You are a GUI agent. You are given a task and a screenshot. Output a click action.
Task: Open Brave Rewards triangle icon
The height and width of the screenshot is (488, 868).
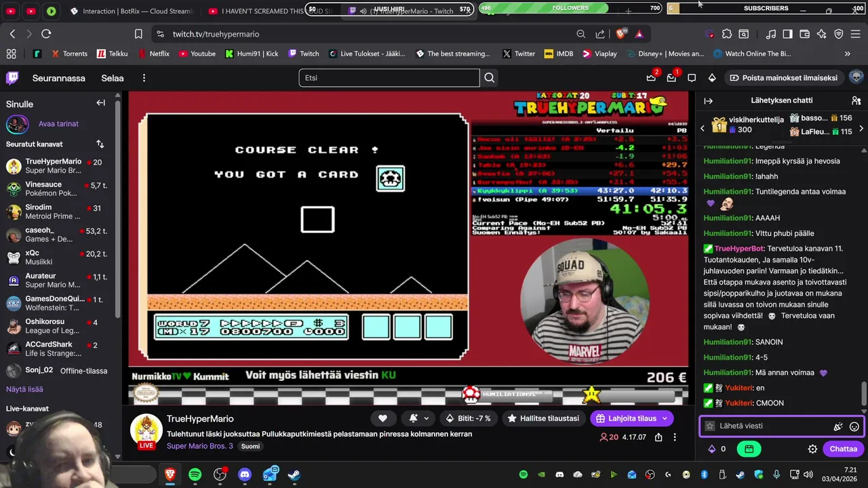[x=639, y=34]
